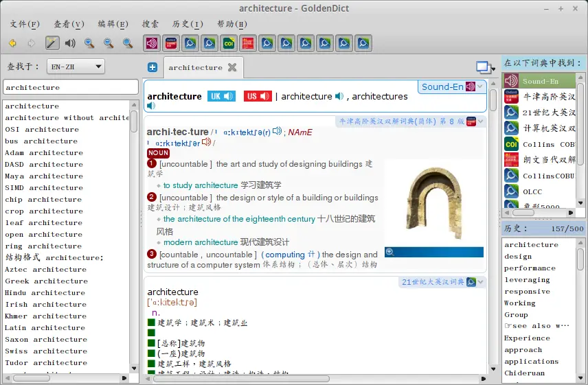
Task: Close the architecture tab
Action: coord(232,67)
